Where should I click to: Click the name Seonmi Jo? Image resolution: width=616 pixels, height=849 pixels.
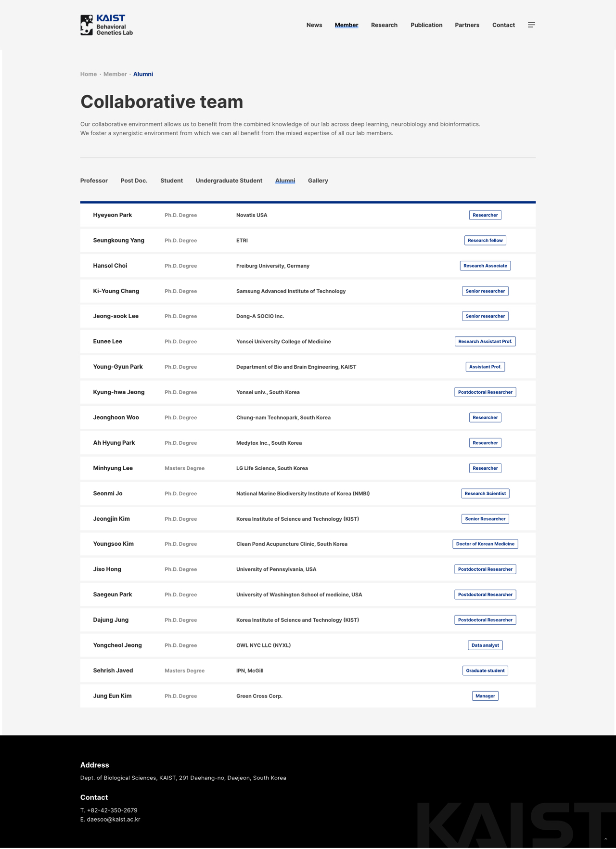click(108, 493)
